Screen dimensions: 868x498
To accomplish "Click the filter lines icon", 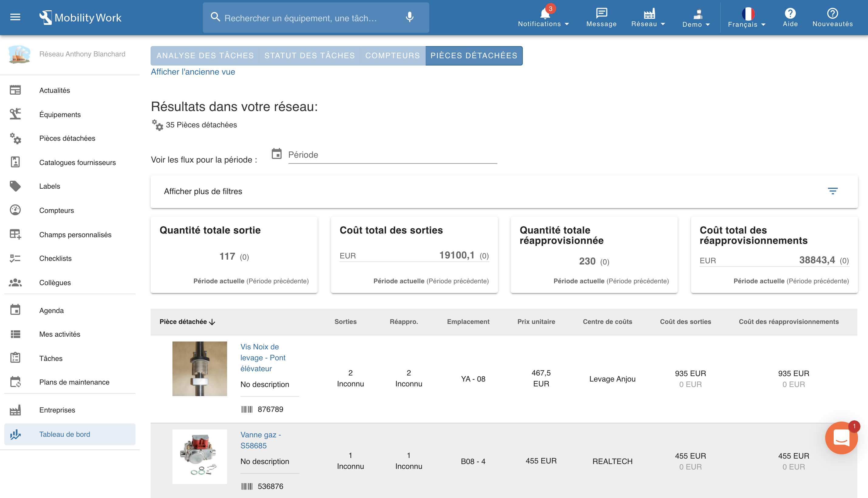I will click(x=832, y=191).
